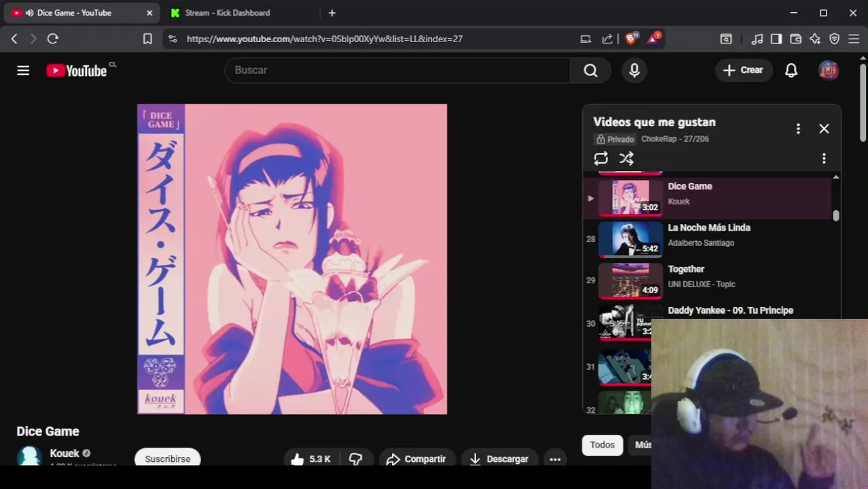Click playlist scrollbar thumb
Viewport: 868px width, 489px height.
(836, 215)
